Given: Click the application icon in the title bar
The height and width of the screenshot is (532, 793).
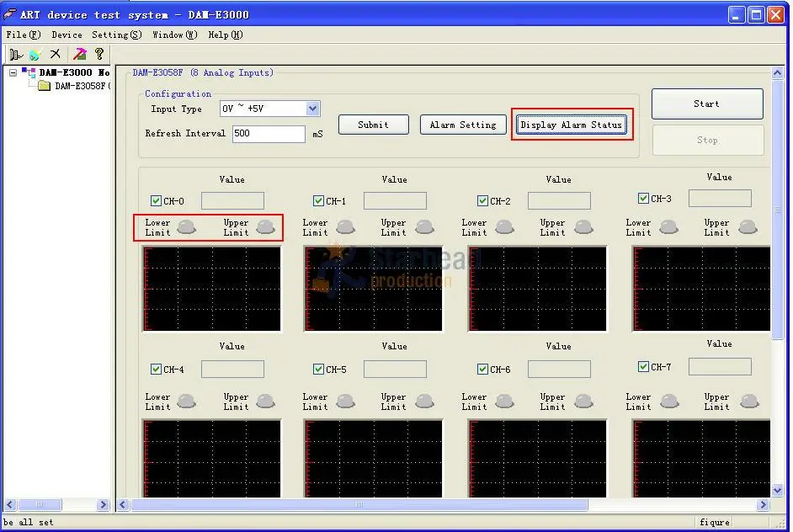Looking at the screenshot, I should click(x=9, y=14).
